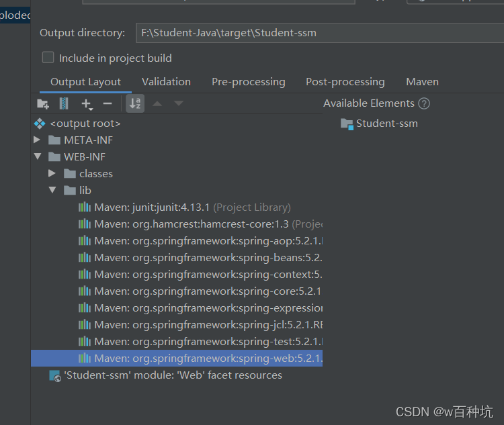Select 'Student-ssm' module Web facet resources
The width and height of the screenshot is (504, 425).
[173, 375]
